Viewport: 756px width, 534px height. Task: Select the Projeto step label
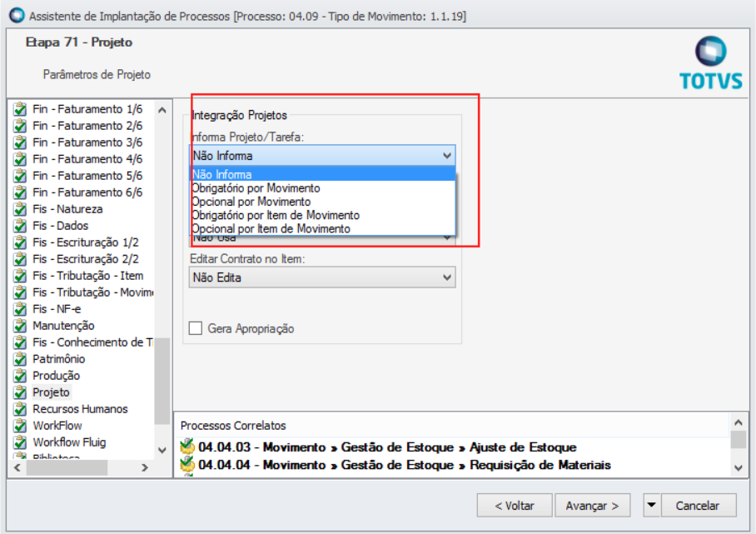tap(51, 392)
